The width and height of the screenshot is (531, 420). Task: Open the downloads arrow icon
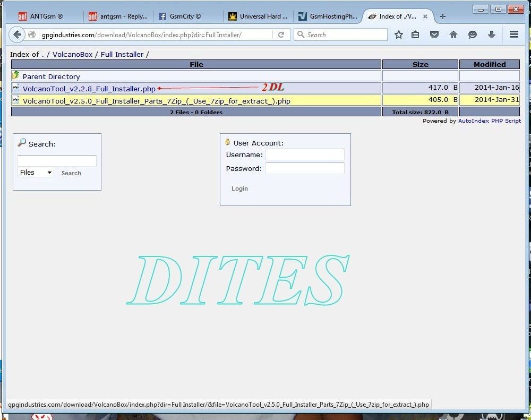pyautogui.click(x=492, y=35)
